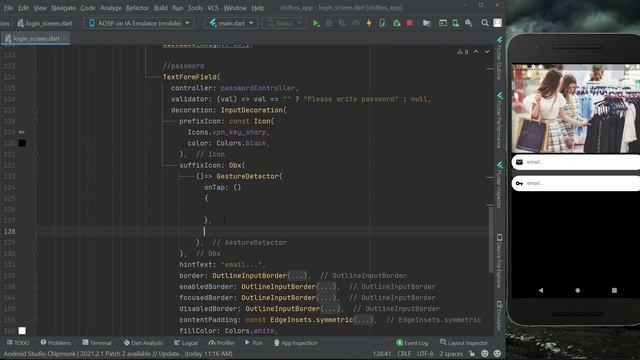Open Device File Explorer side panel

pos(499,261)
